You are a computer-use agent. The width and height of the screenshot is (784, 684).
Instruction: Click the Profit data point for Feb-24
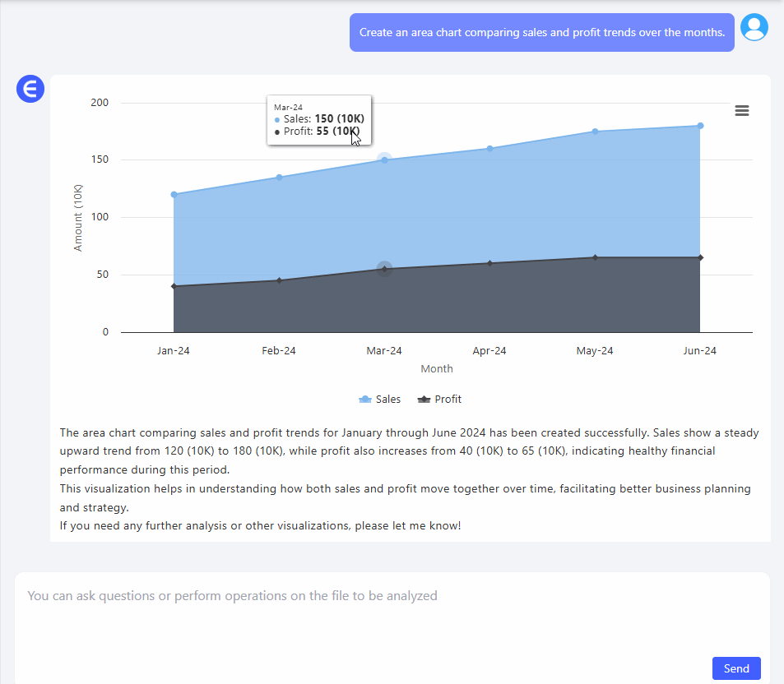tap(279, 280)
